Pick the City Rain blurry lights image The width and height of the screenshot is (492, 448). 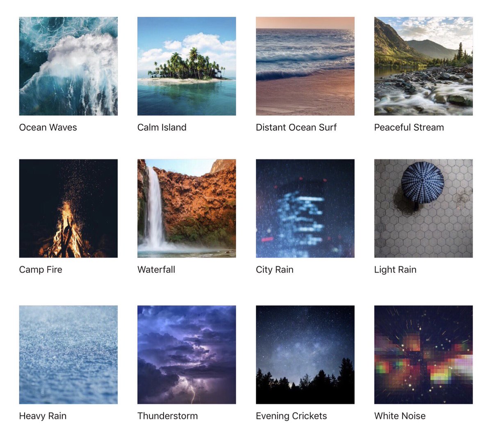(305, 208)
